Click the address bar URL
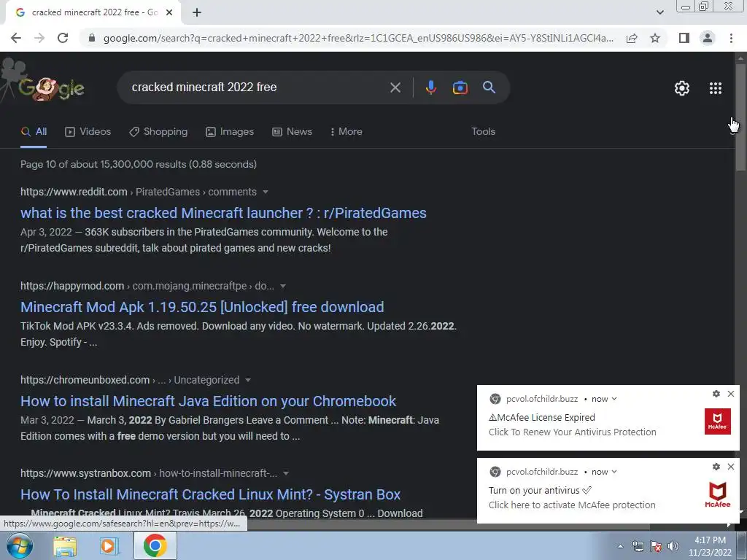 click(358, 38)
